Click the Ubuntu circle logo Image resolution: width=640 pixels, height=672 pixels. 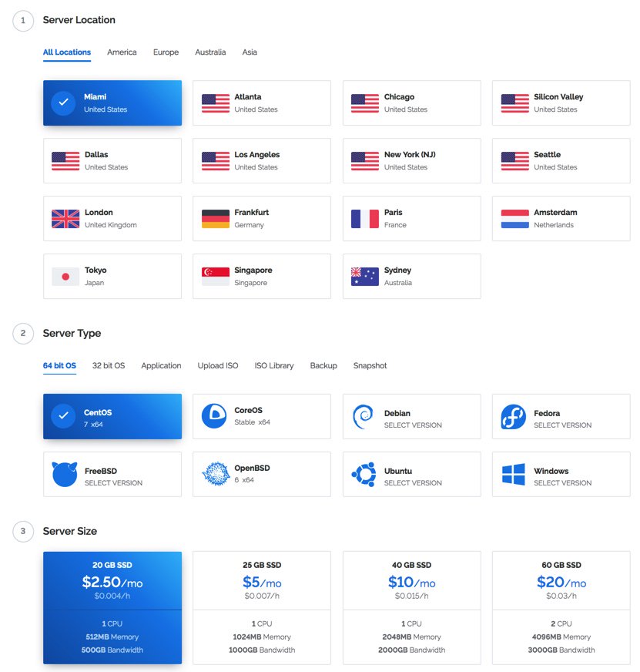click(364, 474)
